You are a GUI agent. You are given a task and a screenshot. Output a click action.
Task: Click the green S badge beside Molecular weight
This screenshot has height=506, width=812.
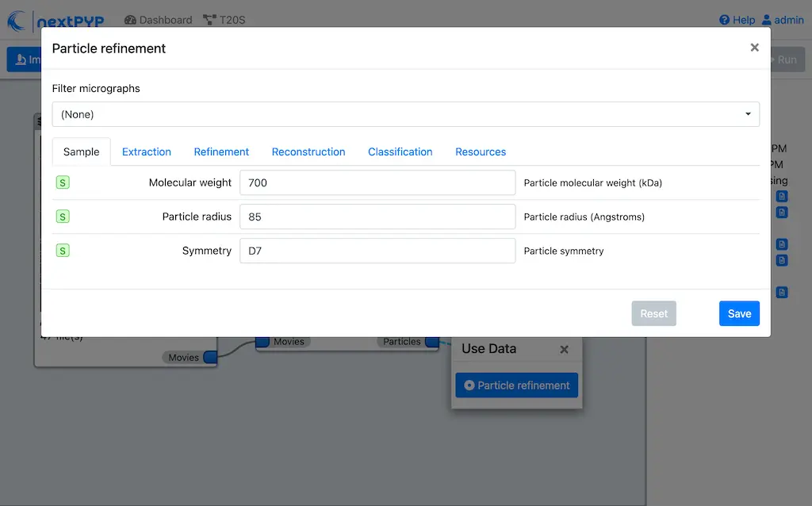pos(63,182)
